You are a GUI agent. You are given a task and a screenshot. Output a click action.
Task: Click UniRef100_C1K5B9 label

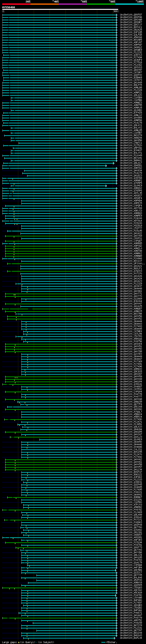tap(131, 98)
